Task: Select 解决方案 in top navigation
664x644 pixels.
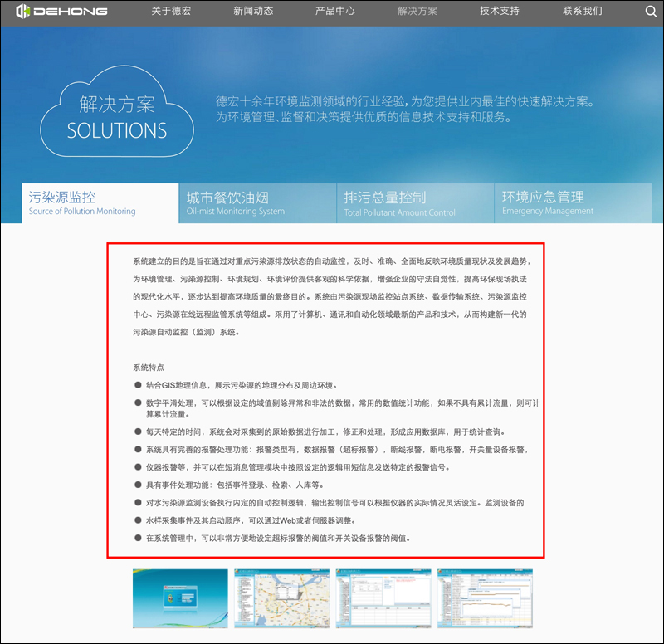Action: click(417, 12)
